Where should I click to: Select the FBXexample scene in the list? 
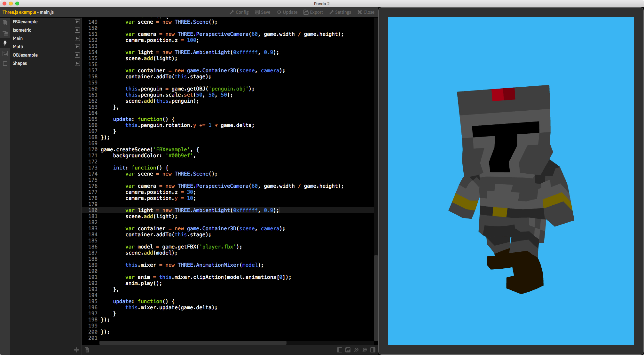(25, 22)
